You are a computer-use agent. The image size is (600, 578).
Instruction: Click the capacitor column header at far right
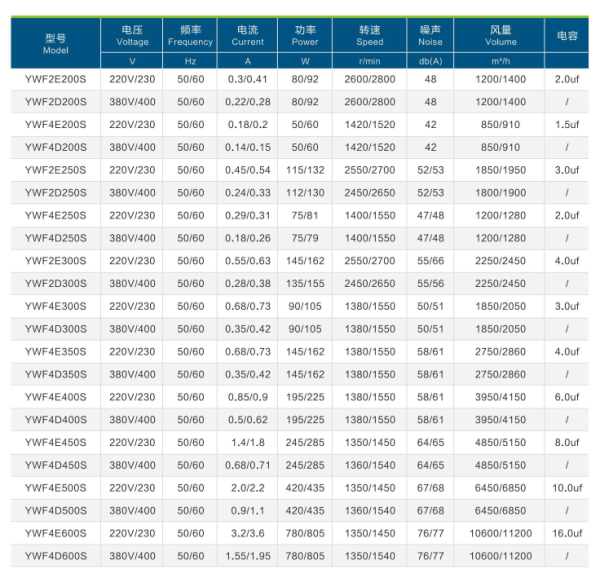click(x=566, y=36)
